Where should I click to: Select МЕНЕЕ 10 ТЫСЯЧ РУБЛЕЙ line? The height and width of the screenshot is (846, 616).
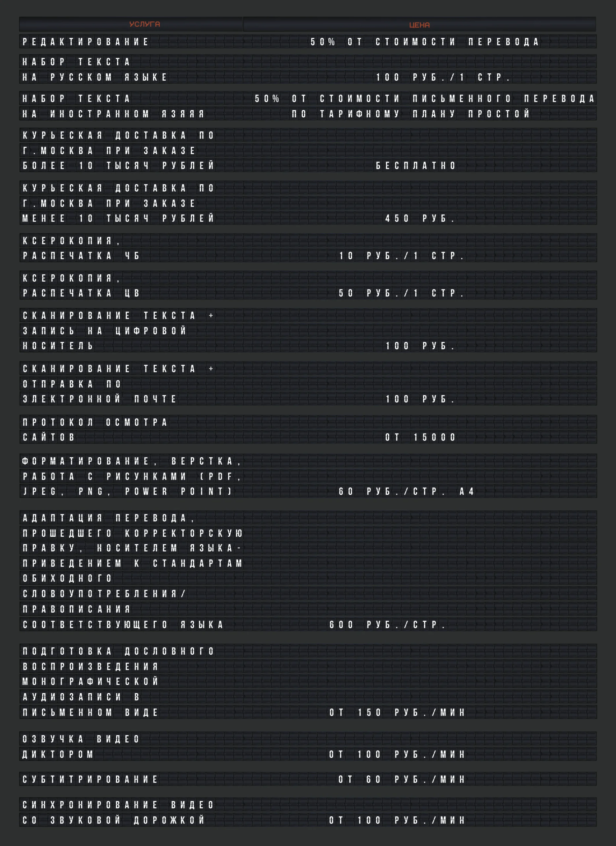coord(118,218)
